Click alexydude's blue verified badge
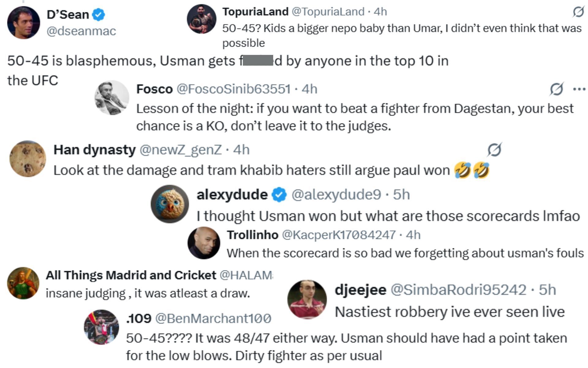Image resolution: width=588 pixels, height=368 pixels. tap(279, 195)
